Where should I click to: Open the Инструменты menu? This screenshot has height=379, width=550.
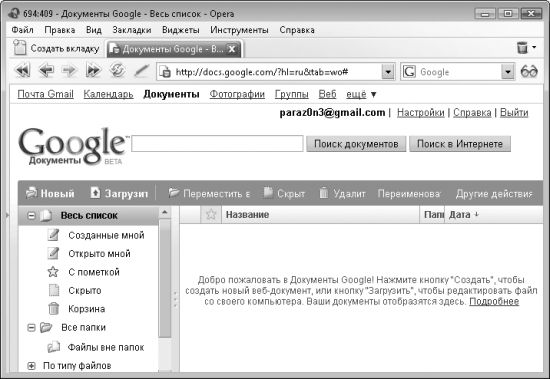[239, 30]
